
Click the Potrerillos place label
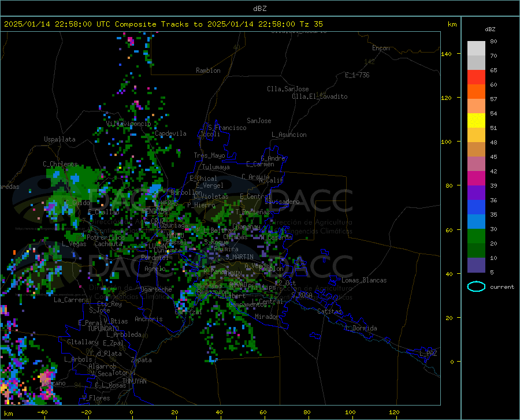click(106, 237)
